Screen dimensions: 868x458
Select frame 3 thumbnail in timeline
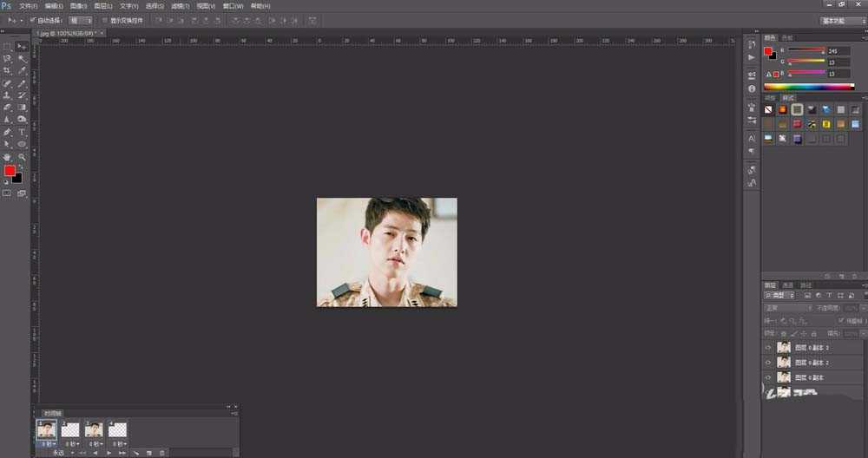point(94,429)
